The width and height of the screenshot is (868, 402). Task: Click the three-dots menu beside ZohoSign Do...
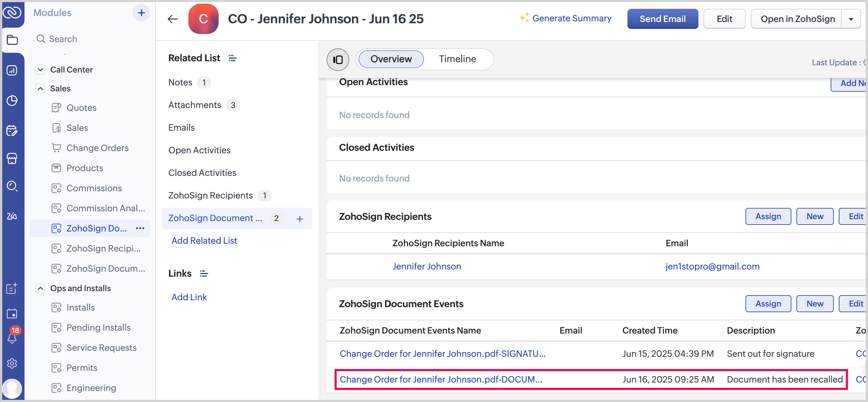pos(140,228)
